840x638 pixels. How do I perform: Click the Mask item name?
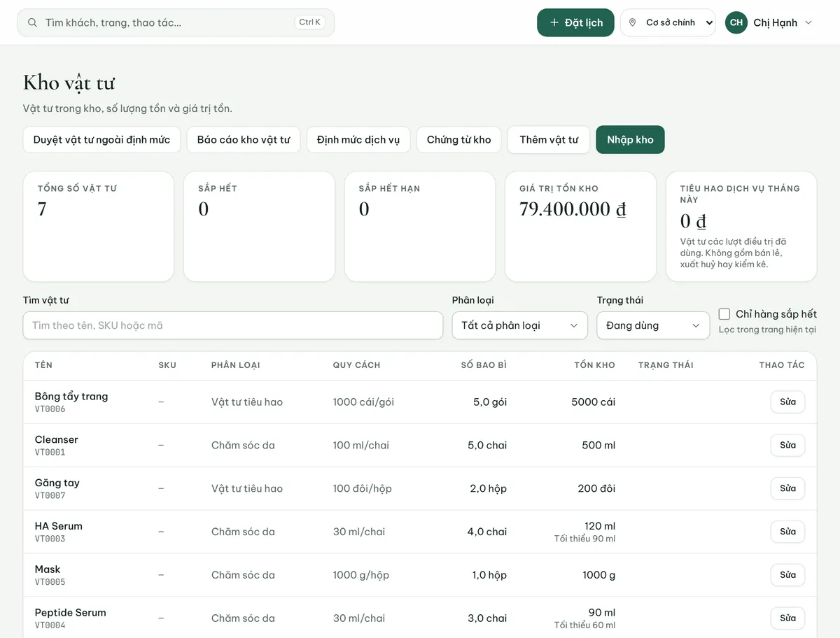48,569
